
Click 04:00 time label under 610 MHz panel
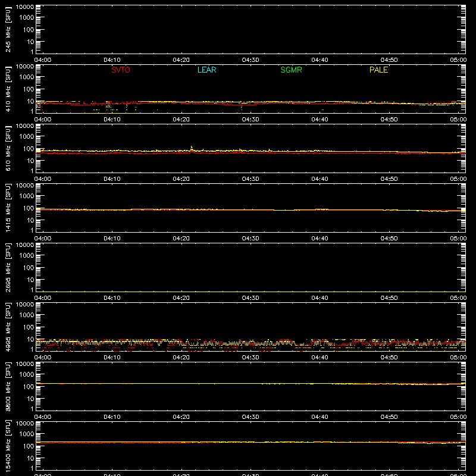43,179
